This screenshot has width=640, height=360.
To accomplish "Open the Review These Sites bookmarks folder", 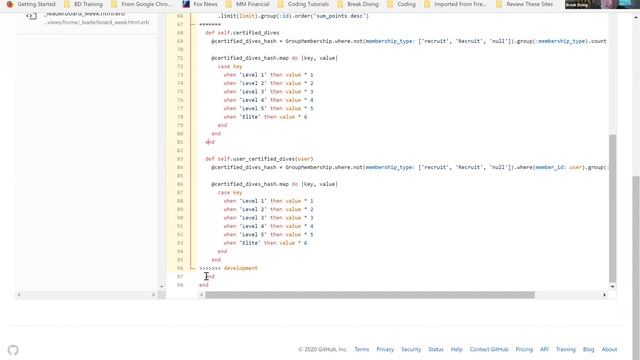I will pos(524,4).
